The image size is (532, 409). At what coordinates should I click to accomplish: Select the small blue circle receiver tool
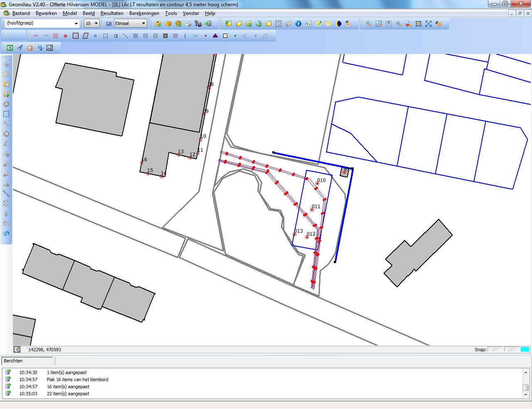pos(95,36)
